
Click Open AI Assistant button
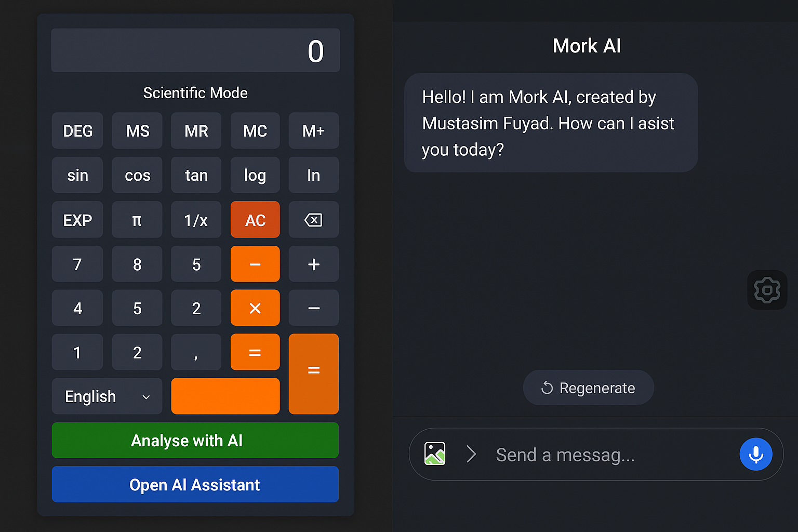pos(195,484)
